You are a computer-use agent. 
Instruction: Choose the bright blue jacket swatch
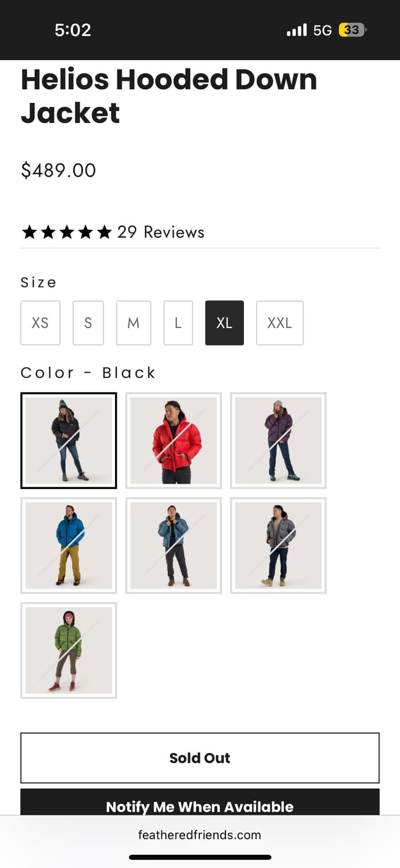[69, 545]
